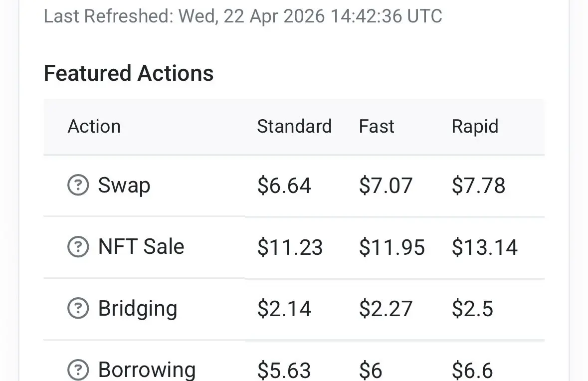Click the NFT Sale fast price $11.95
588x381 pixels.
pos(392,247)
